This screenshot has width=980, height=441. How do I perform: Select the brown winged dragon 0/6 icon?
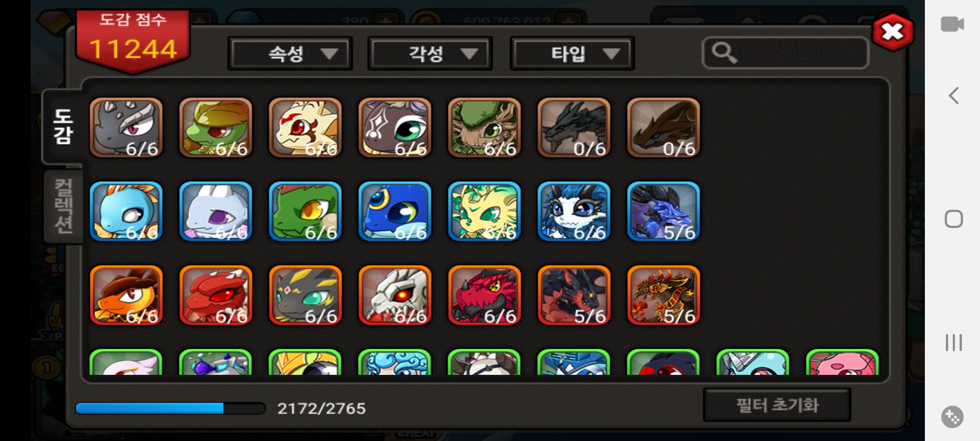[x=664, y=127]
